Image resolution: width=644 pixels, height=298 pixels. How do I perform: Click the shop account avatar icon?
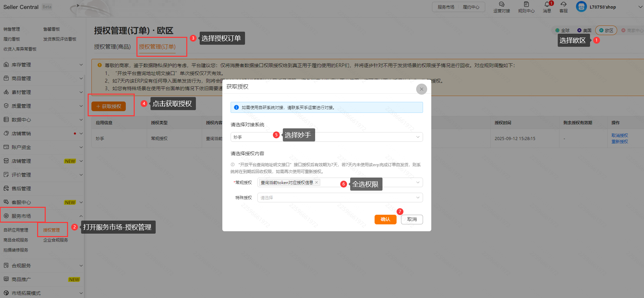coord(581,7)
